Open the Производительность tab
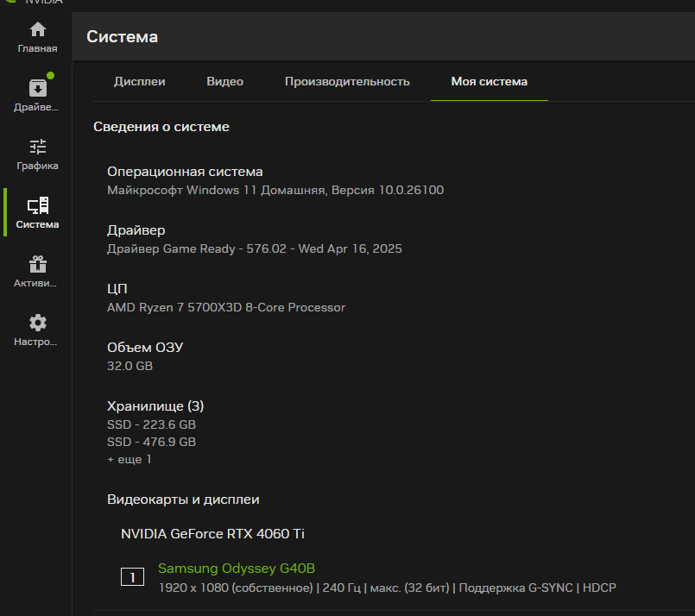The height and width of the screenshot is (616, 695). tap(347, 81)
